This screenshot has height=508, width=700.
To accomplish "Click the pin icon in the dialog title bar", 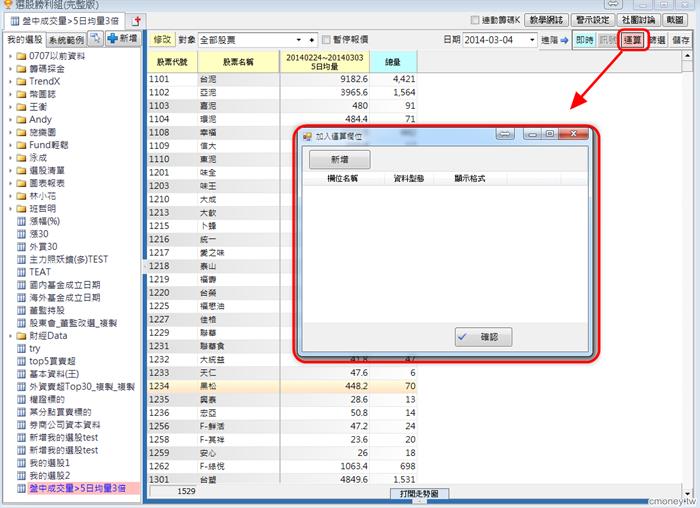I will coord(505,134).
